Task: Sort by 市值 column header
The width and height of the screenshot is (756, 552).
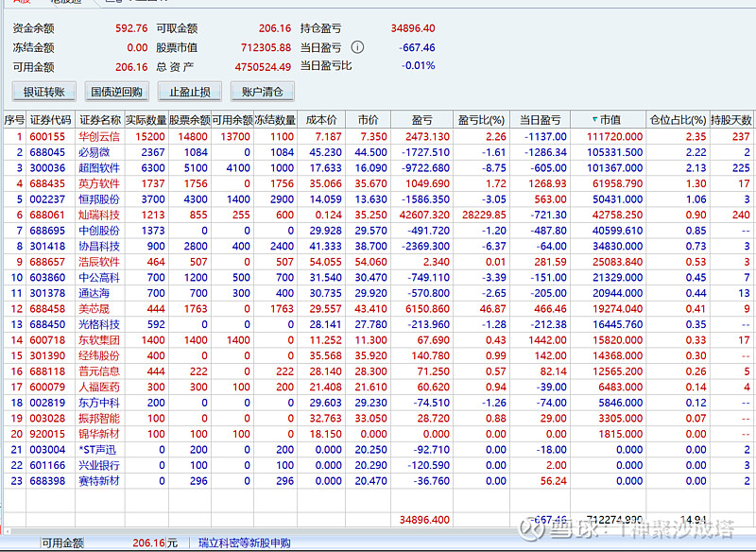Action: click(x=608, y=119)
